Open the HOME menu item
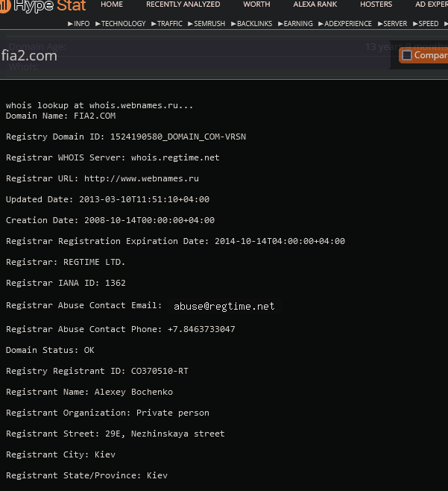 coord(112,4)
